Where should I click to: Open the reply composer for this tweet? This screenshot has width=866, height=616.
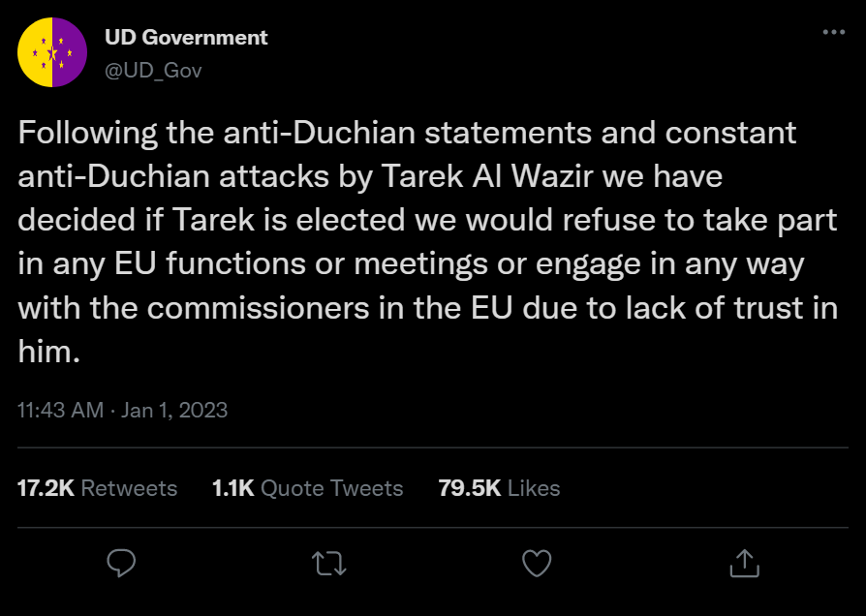[120, 562]
